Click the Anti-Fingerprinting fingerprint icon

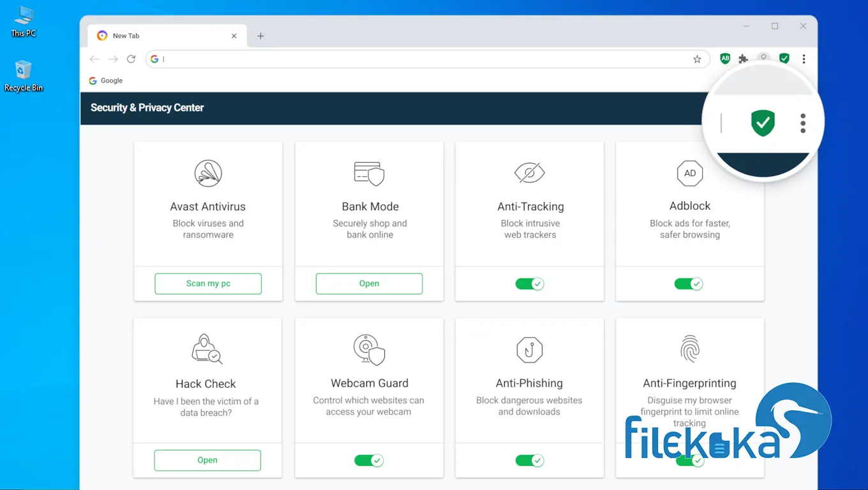click(690, 349)
